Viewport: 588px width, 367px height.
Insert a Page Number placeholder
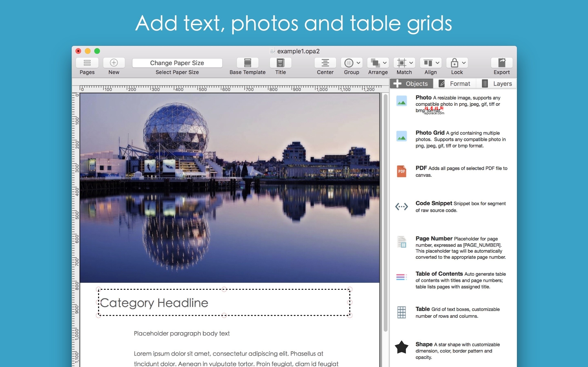tap(402, 242)
